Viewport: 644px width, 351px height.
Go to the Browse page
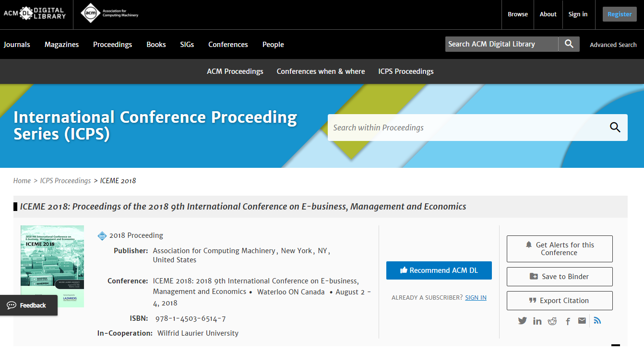coord(518,14)
